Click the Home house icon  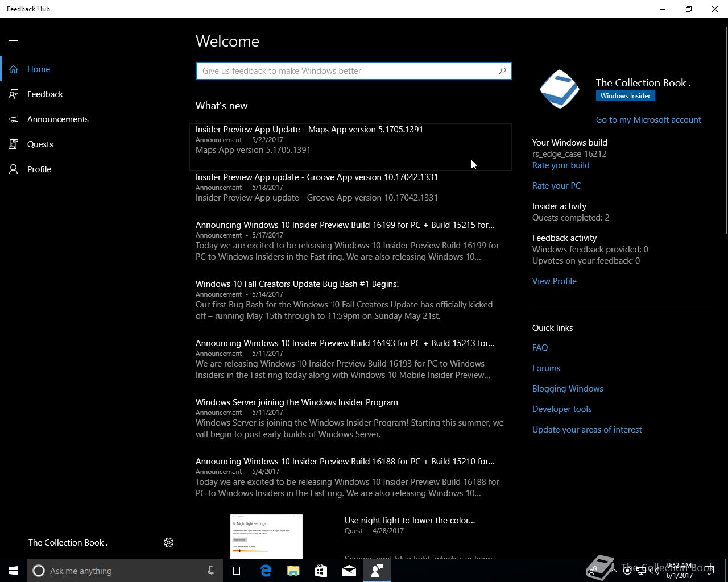click(14, 69)
